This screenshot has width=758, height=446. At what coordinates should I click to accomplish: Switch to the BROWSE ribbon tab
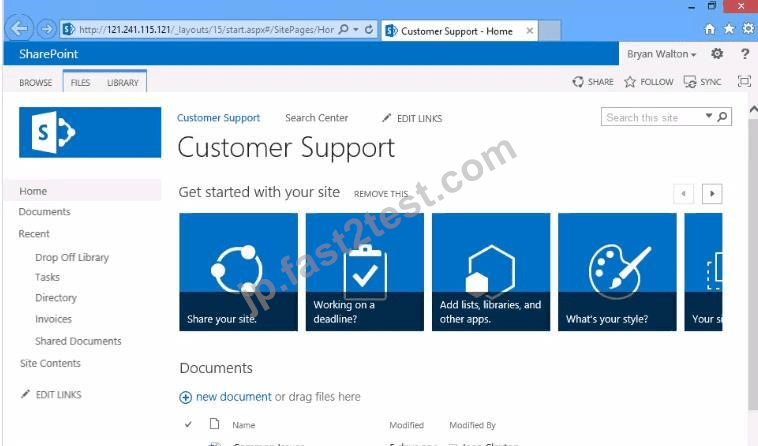(36, 83)
